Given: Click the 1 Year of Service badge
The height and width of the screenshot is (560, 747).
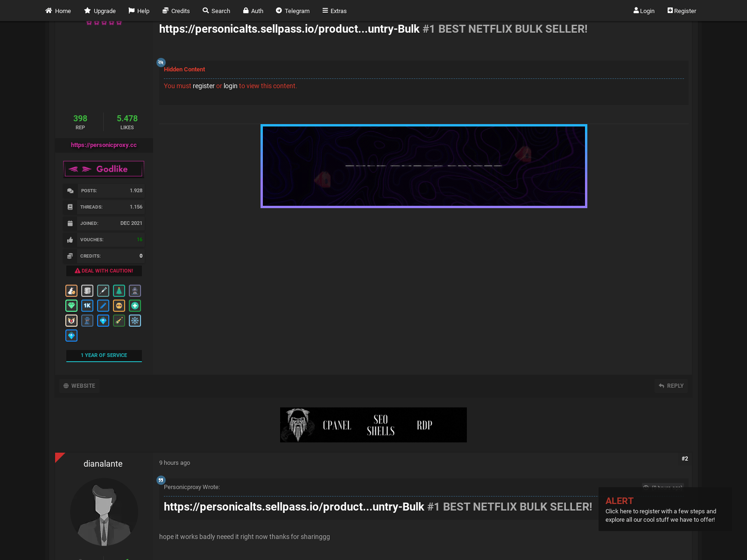Looking at the screenshot, I should (104, 356).
